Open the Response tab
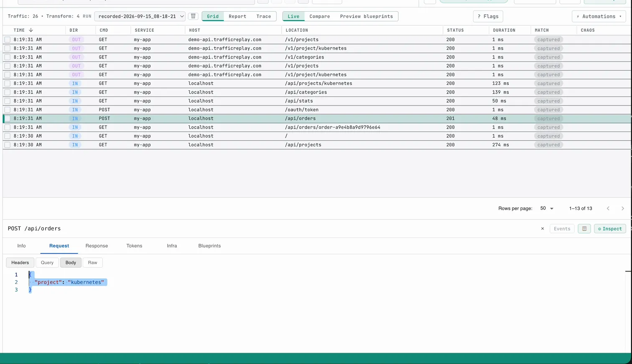Viewport: 632px width, 364px height. [x=97, y=246]
